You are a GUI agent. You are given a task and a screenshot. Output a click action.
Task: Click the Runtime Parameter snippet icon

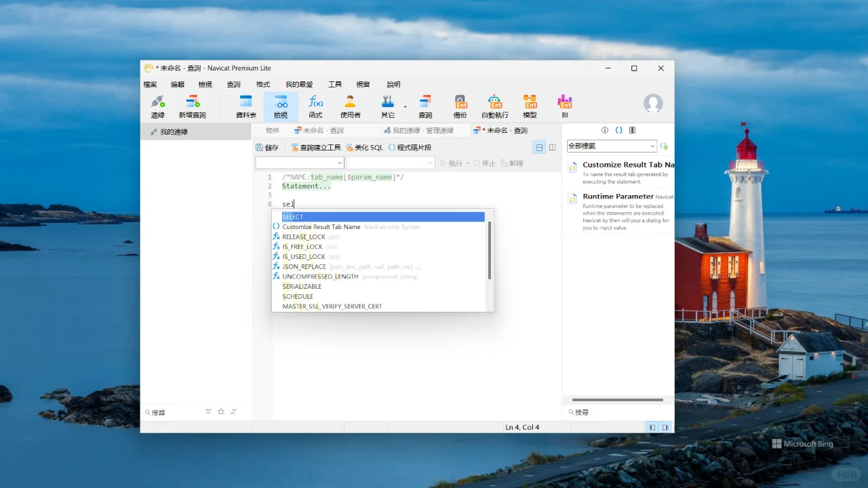tap(572, 199)
